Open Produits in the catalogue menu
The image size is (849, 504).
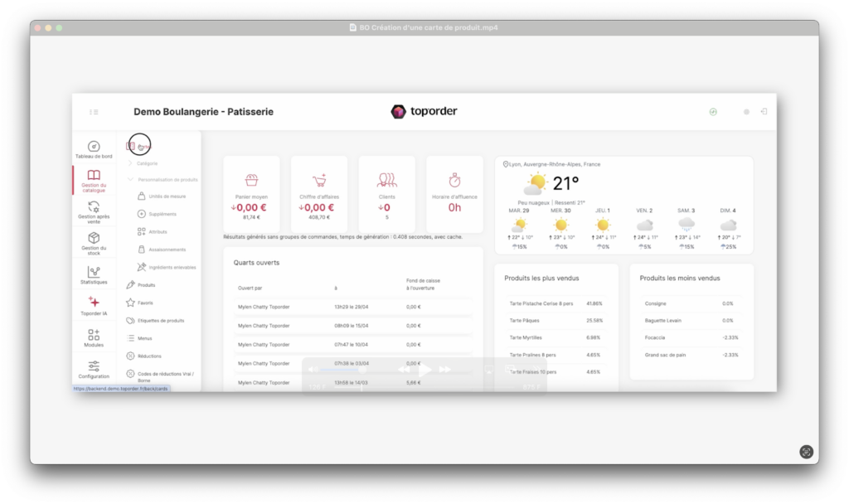146,285
